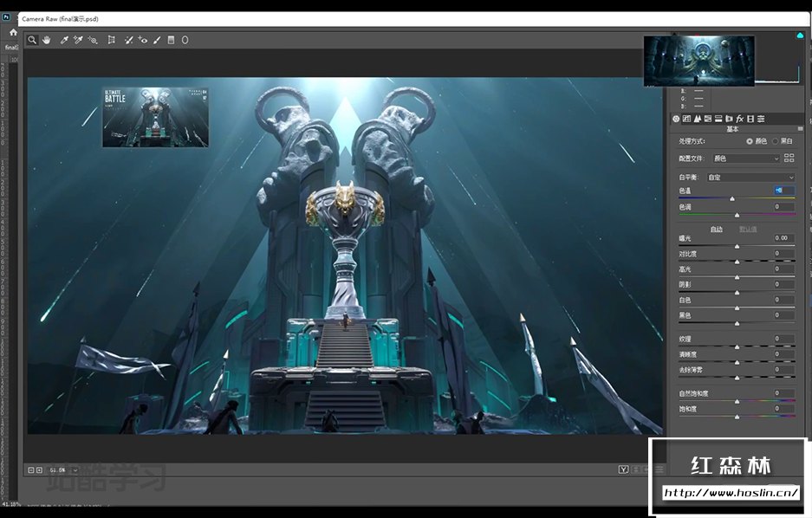Click the 高光 highlights value field
The image size is (812, 518).
784,269
